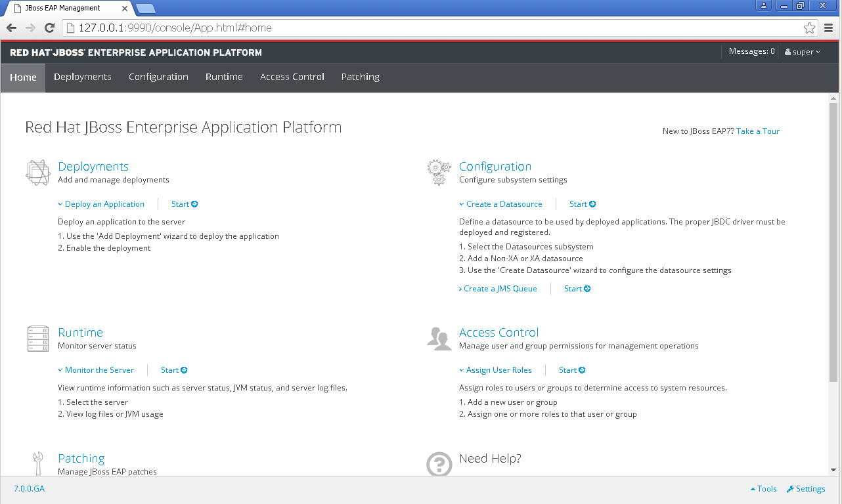Open Settings in the footer
Viewport: 842px width, 504px height.
pyautogui.click(x=806, y=489)
